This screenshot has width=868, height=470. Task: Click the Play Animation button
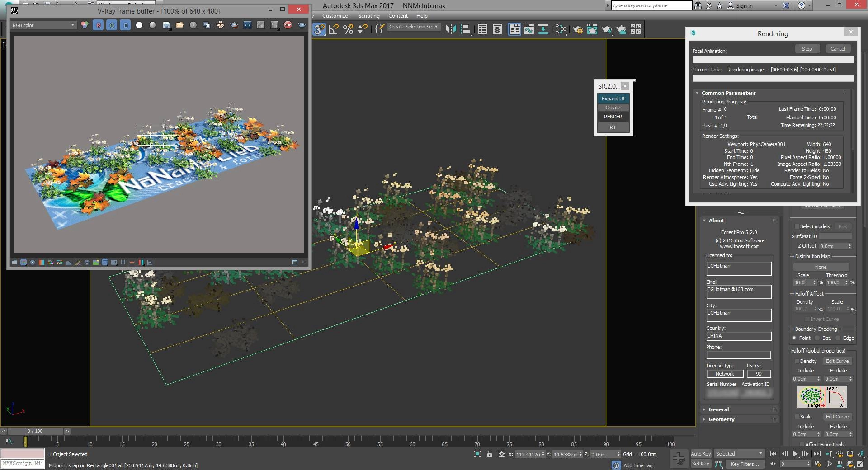[x=795, y=454]
